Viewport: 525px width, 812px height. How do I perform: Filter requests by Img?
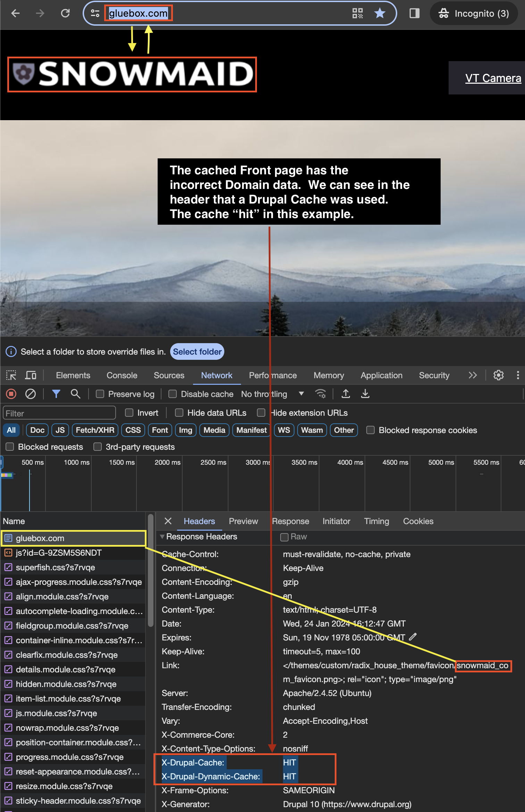pos(185,430)
